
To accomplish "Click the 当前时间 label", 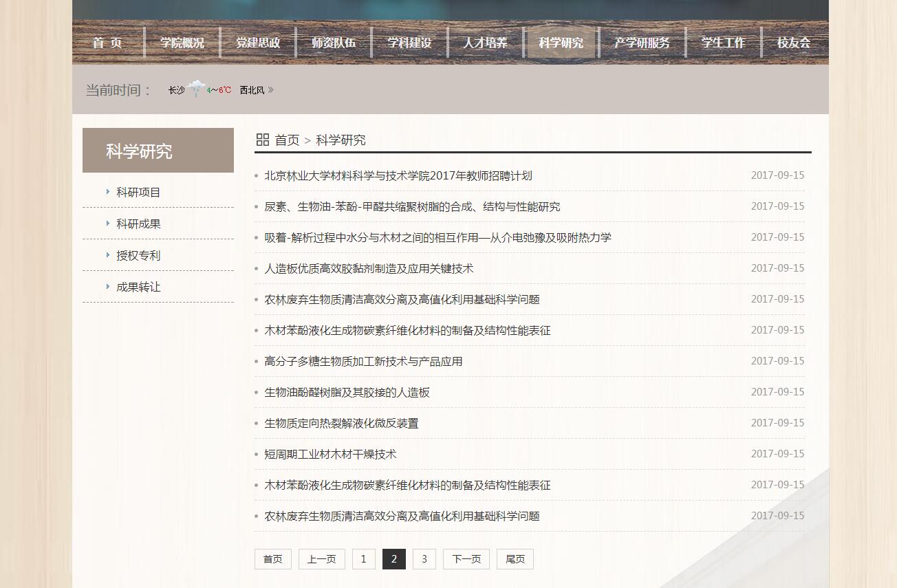I will click(x=118, y=90).
